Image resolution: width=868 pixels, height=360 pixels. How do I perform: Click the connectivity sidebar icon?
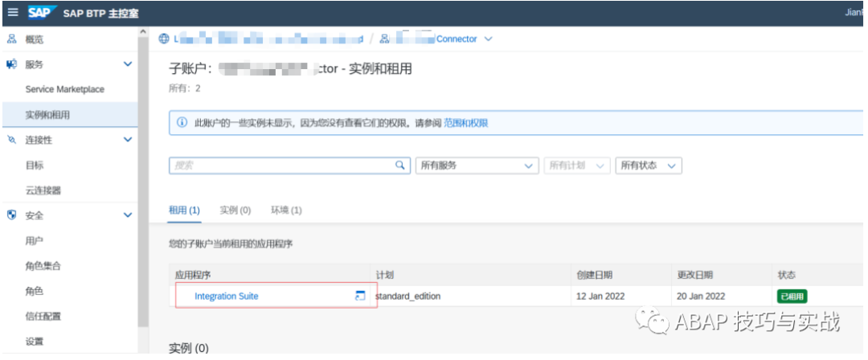click(x=11, y=140)
